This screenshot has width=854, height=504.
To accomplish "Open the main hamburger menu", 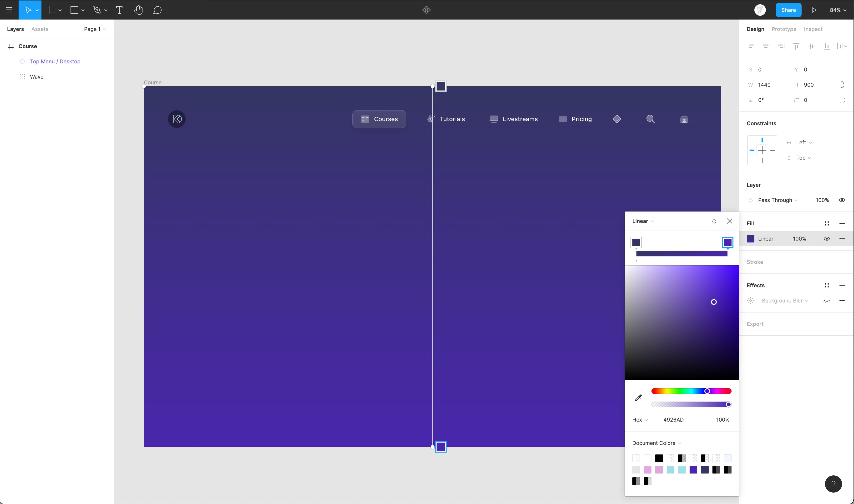I will click(x=9, y=10).
